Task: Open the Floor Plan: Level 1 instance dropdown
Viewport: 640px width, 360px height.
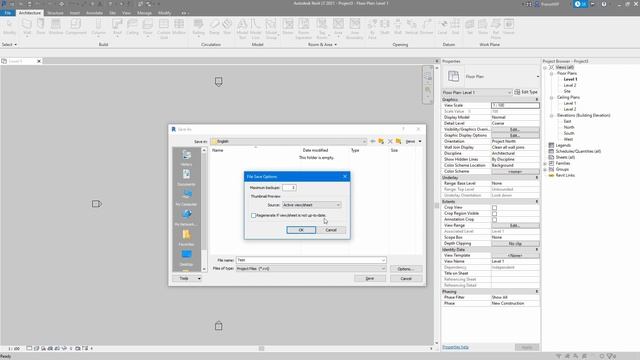Action: pos(477,93)
